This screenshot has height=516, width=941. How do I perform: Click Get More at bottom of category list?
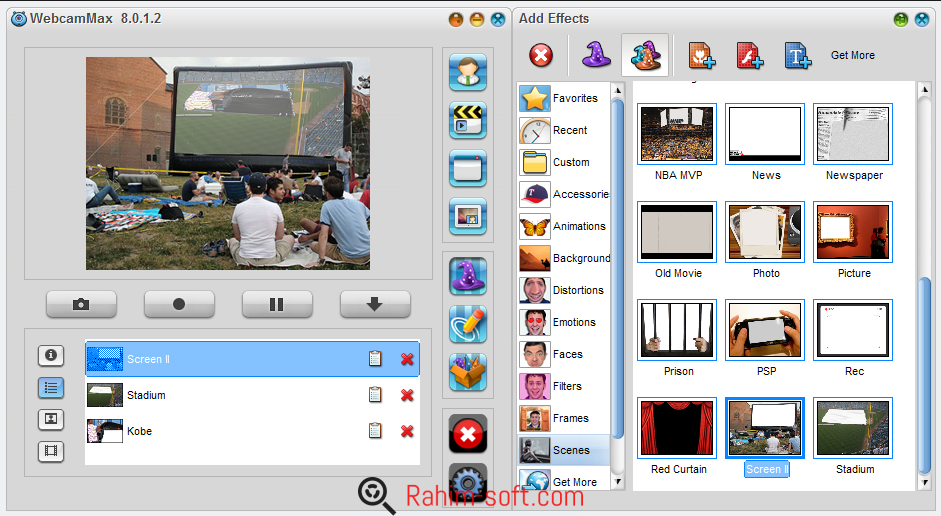click(x=564, y=481)
